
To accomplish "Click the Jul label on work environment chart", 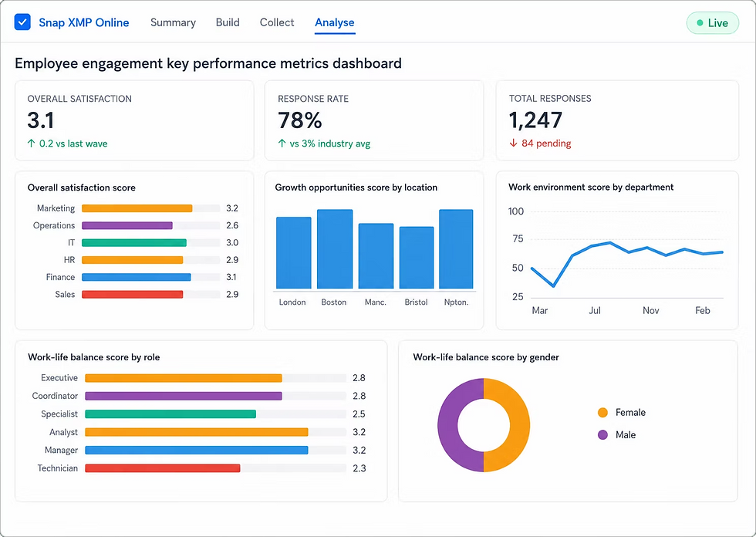I will click(x=595, y=310).
